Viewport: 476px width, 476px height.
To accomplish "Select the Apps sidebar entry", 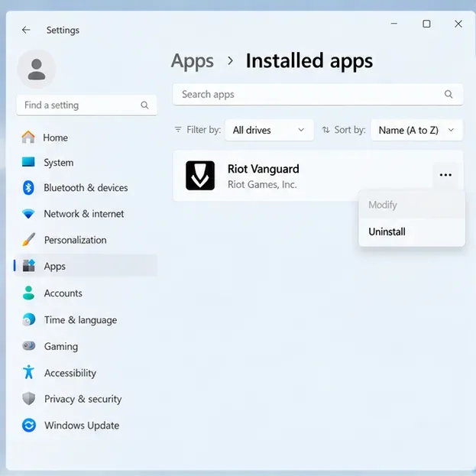I will (86, 266).
